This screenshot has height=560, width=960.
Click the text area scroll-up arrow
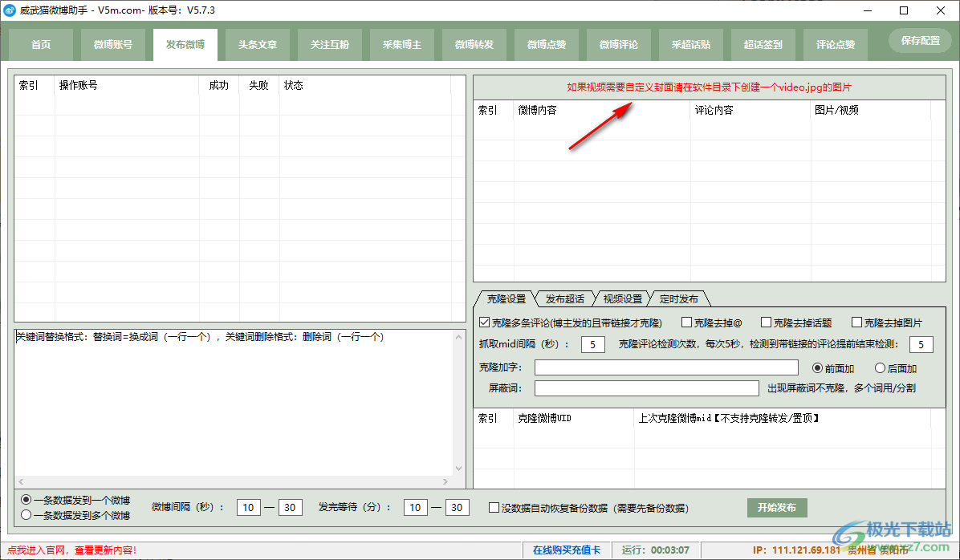[458, 337]
